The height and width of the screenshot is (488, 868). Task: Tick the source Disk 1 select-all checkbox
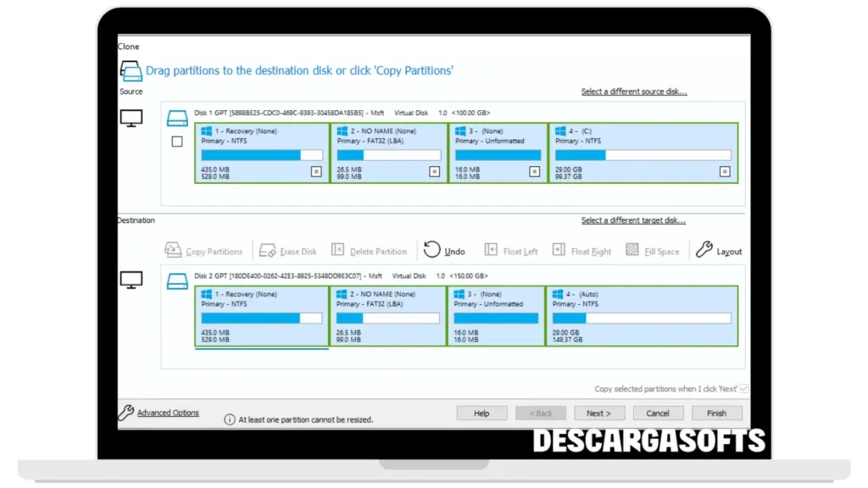[x=177, y=141]
